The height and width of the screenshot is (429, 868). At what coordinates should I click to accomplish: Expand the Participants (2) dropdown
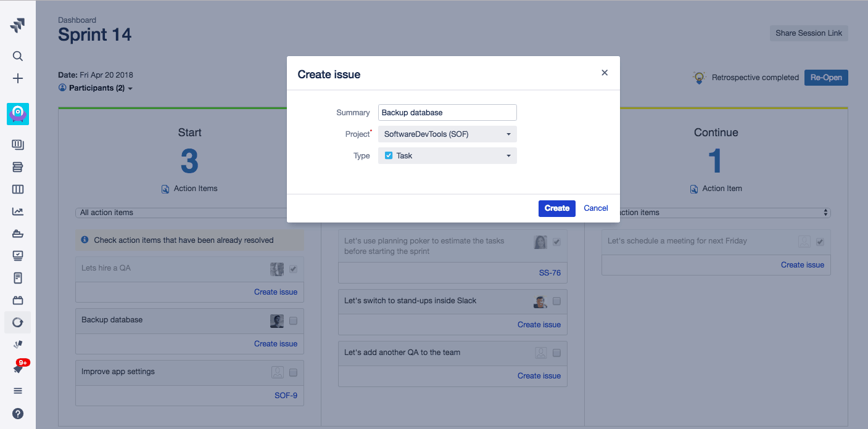96,88
